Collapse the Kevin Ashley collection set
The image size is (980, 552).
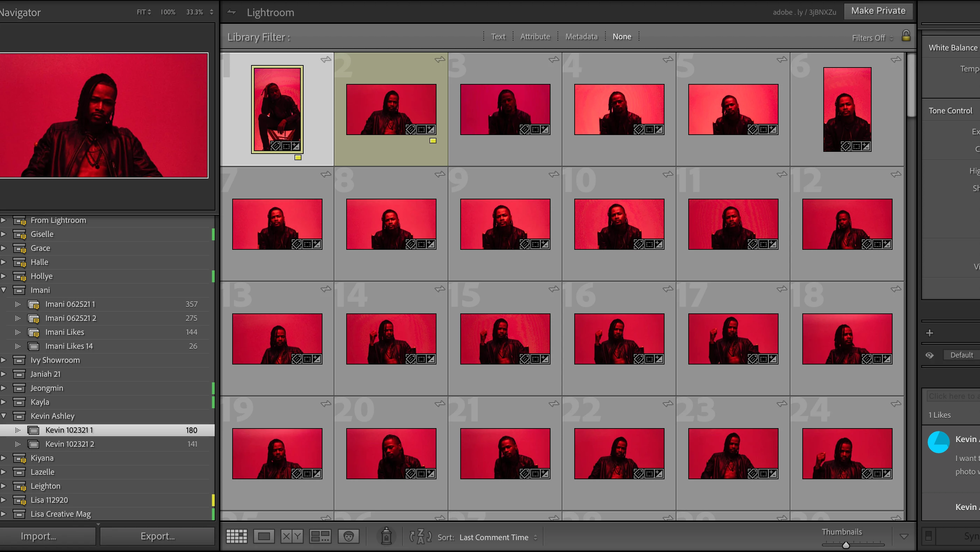(3, 416)
